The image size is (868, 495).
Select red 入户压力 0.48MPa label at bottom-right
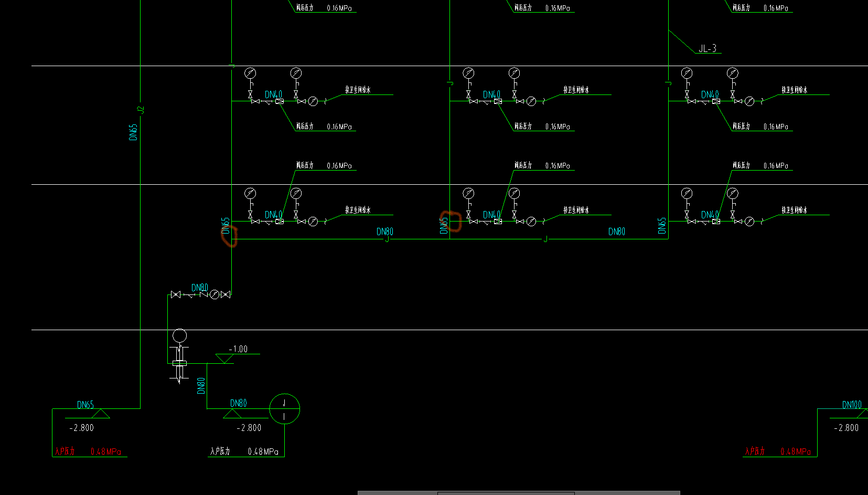[x=778, y=451]
